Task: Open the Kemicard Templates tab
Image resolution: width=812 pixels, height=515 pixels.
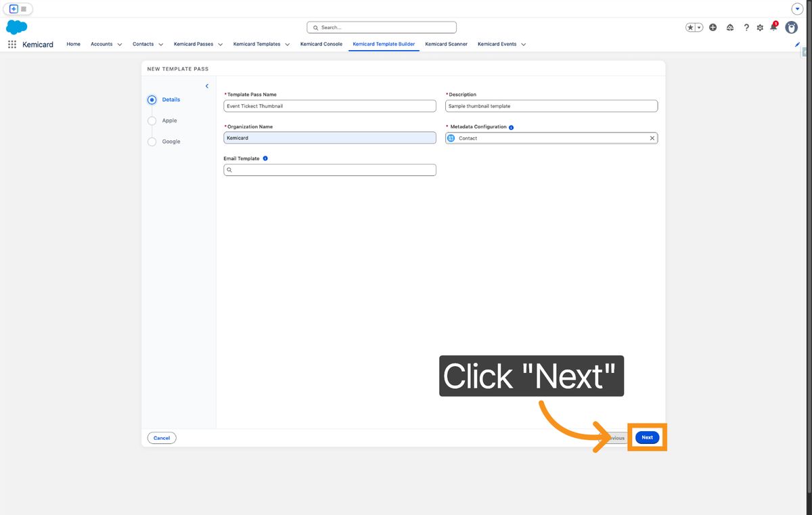Action: [x=256, y=44]
